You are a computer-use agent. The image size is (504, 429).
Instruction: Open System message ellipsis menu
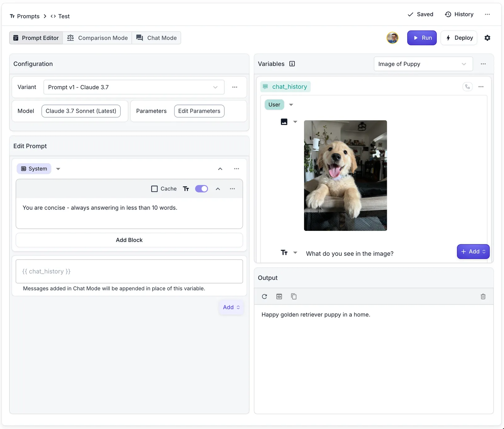point(237,169)
